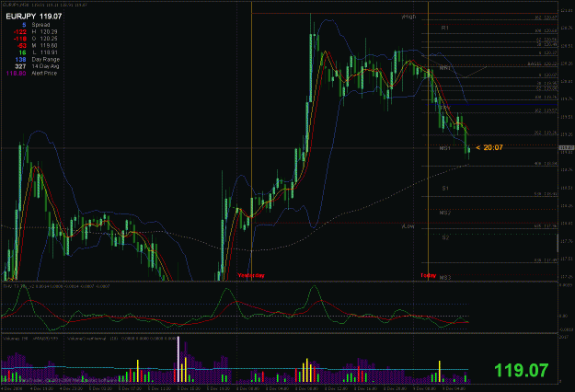Image resolution: width=575 pixels, height=392 pixels.
Task: Click the current price tag on price axis
Action: click(x=567, y=148)
